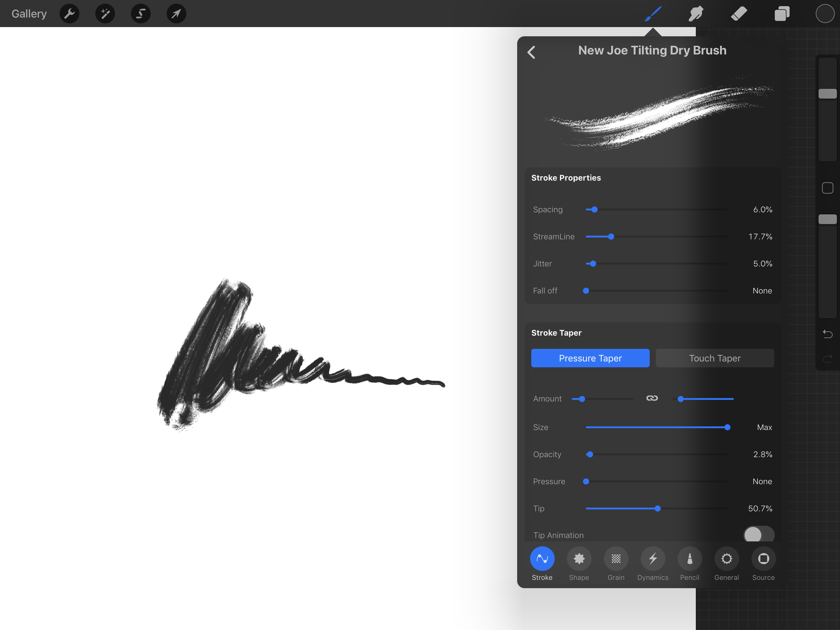The height and width of the screenshot is (630, 840).
Task: Activate the Transform arrow tool
Action: click(x=176, y=14)
